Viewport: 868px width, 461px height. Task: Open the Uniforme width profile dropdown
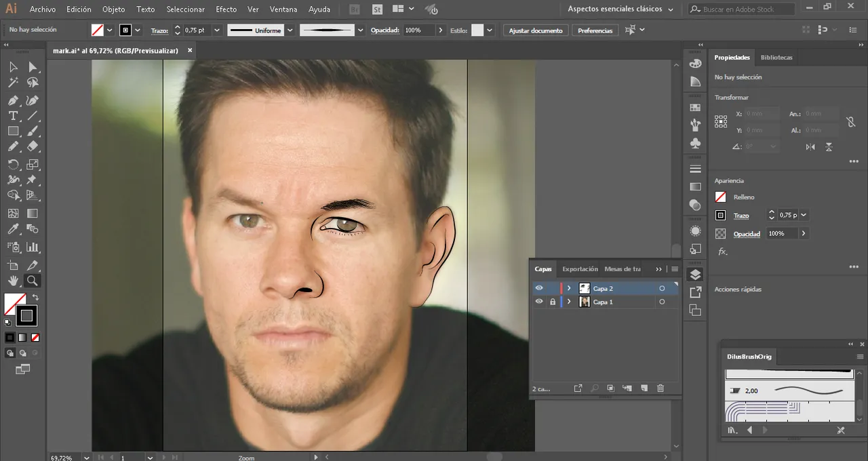point(290,31)
